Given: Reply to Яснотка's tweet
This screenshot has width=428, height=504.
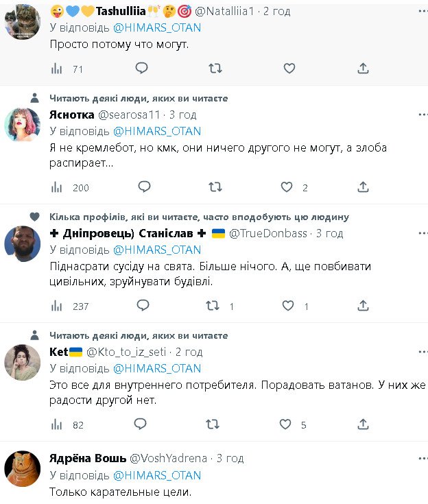Looking at the screenshot, I should point(143,187).
